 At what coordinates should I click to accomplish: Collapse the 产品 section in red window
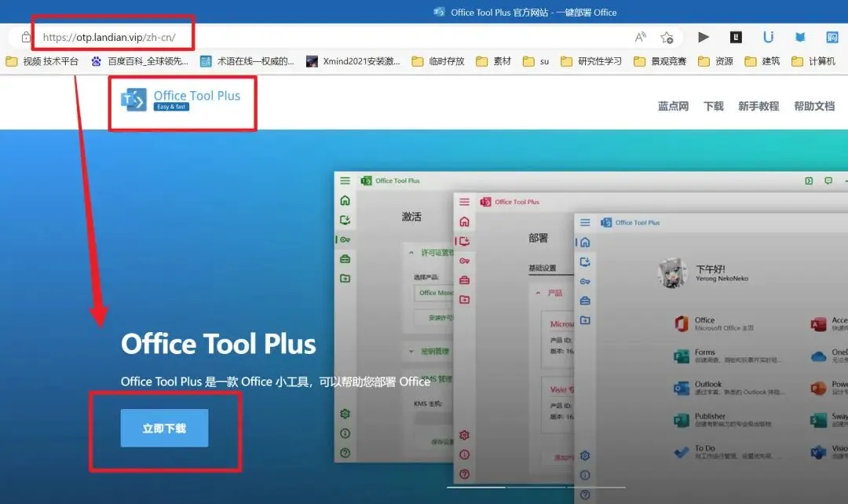(x=538, y=293)
